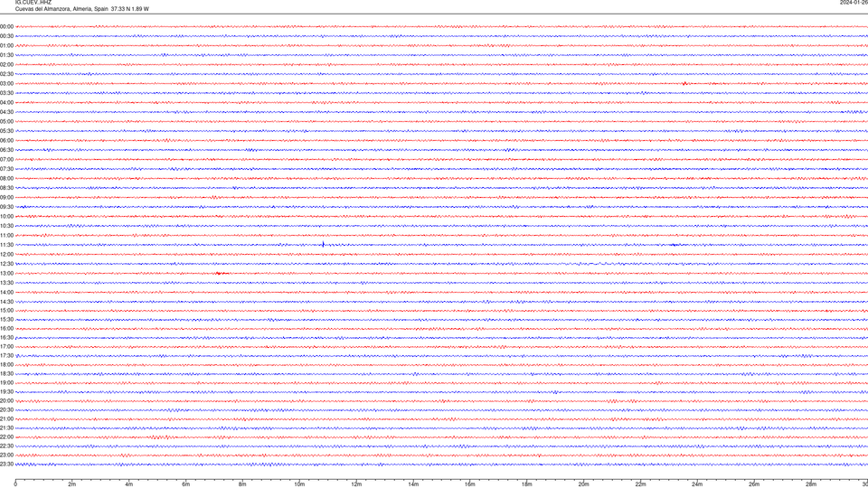The height and width of the screenshot is (488, 868).
Task: Select the 04:00 trace time label
Action: coord(6,103)
